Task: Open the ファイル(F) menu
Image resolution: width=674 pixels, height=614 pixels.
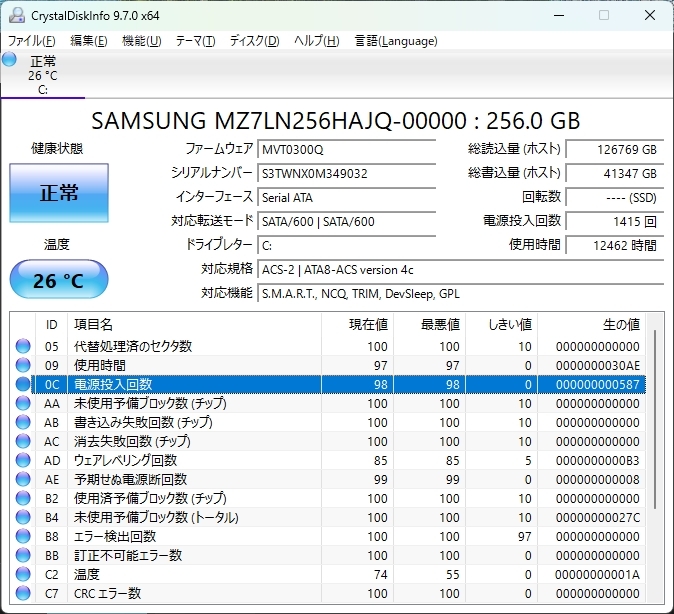Action: 32,41
